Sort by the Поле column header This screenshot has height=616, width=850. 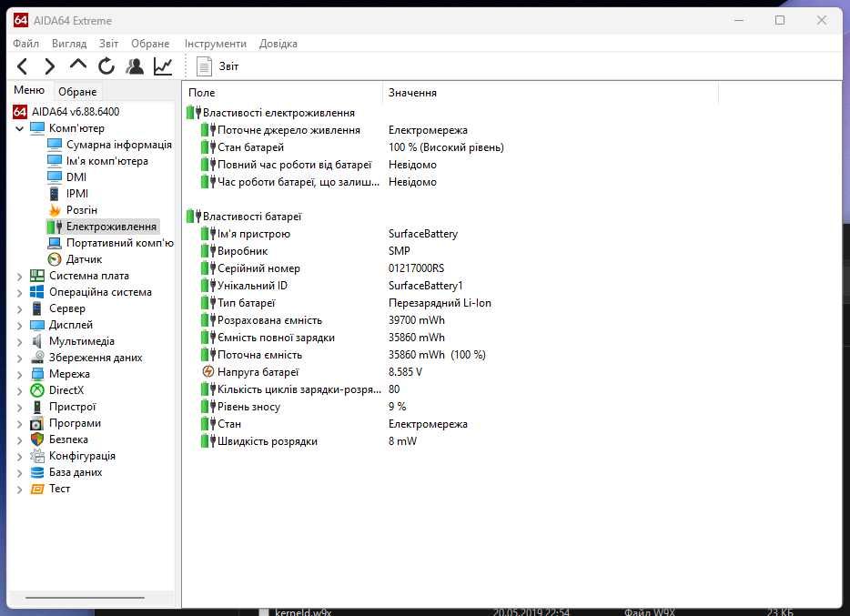click(x=282, y=93)
